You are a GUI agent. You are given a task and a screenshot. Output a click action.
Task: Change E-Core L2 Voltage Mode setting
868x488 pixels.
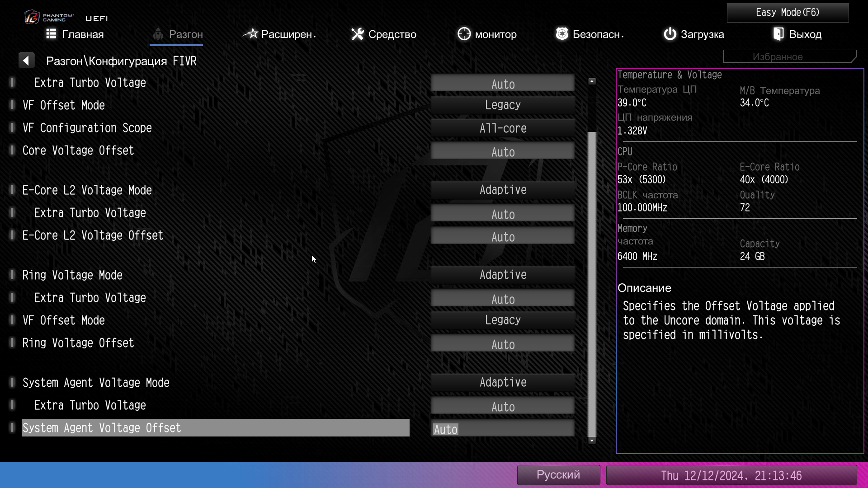click(503, 190)
